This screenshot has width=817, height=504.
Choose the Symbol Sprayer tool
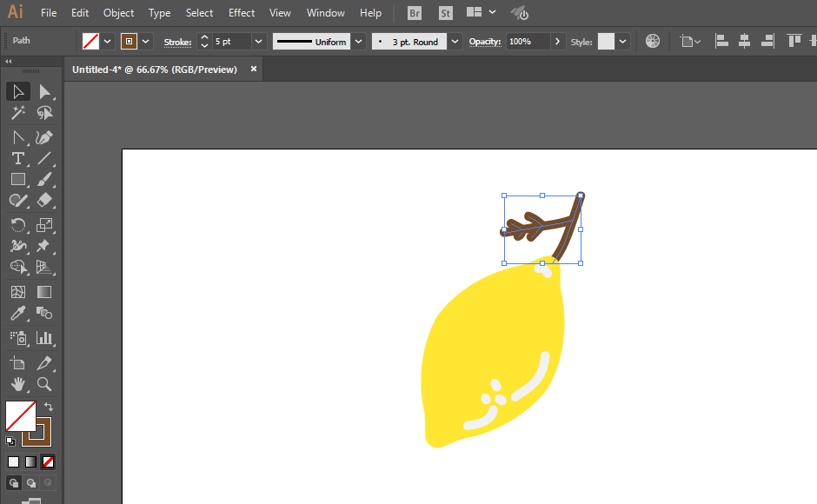[17, 338]
